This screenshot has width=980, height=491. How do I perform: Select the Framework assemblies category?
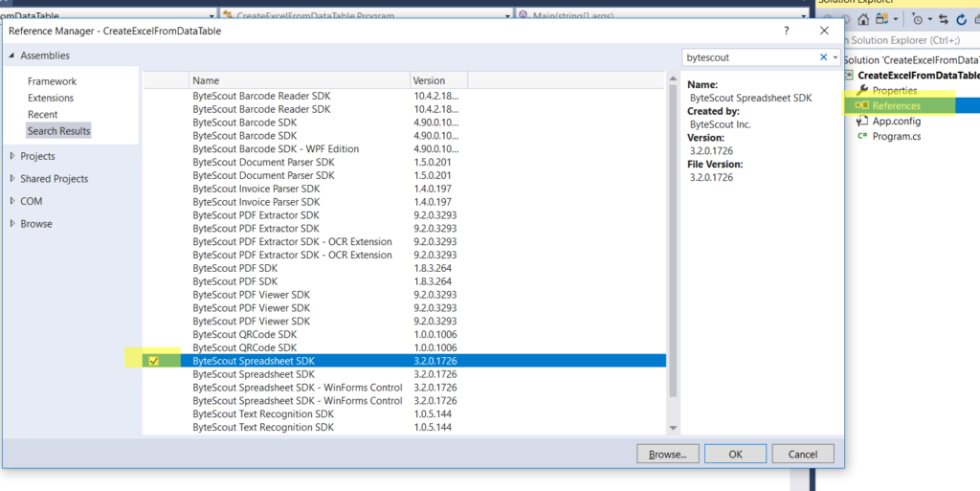pyautogui.click(x=52, y=81)
